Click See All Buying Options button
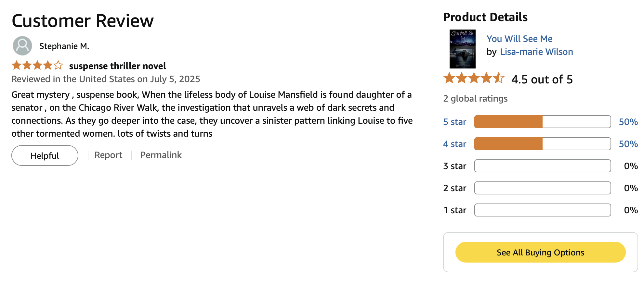The image size is (644, 296). coord(540,252)
